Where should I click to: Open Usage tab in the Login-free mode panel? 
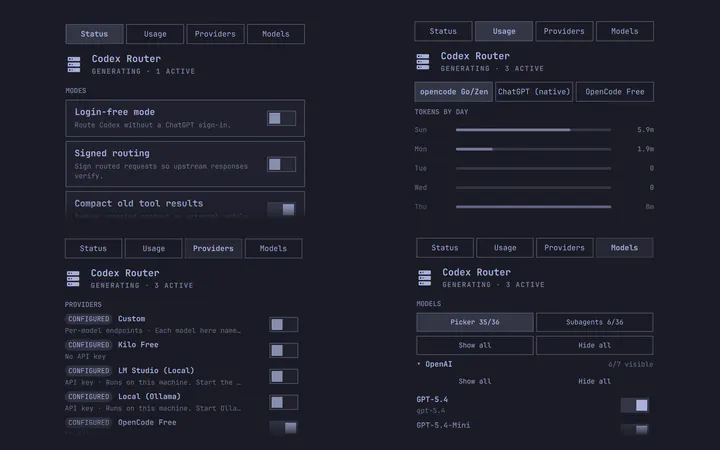155,34
